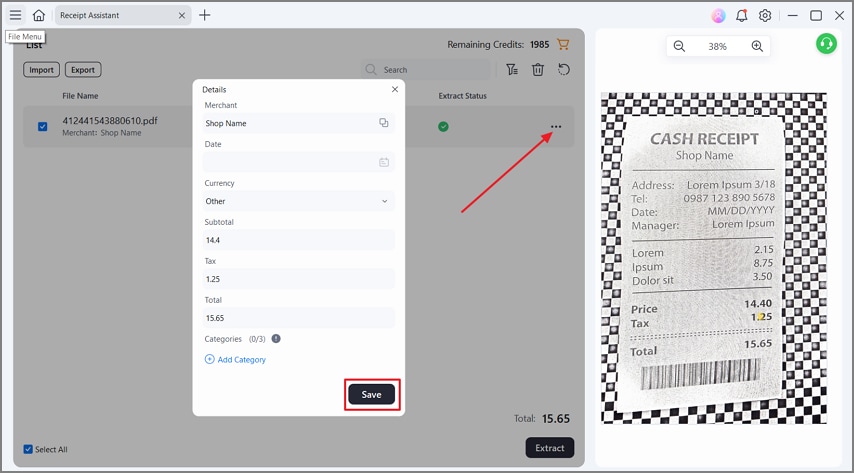Click the cash receipt preview image
The height and width of the screenshot is (473, 854).
click(x=713, y=258)
